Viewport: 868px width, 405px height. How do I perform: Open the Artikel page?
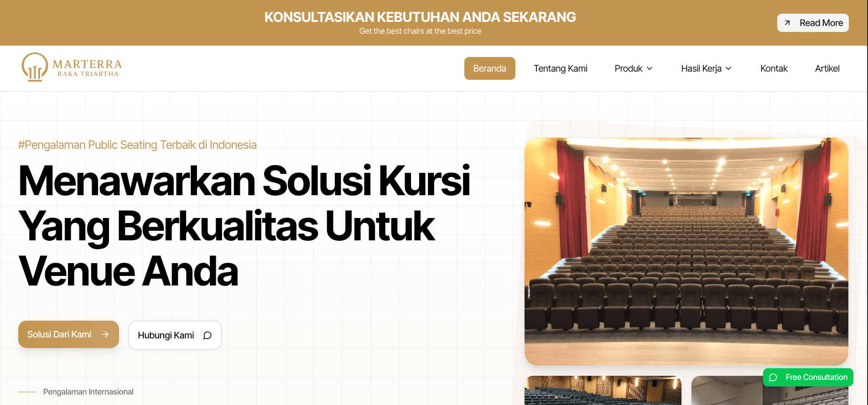[827, 68]
